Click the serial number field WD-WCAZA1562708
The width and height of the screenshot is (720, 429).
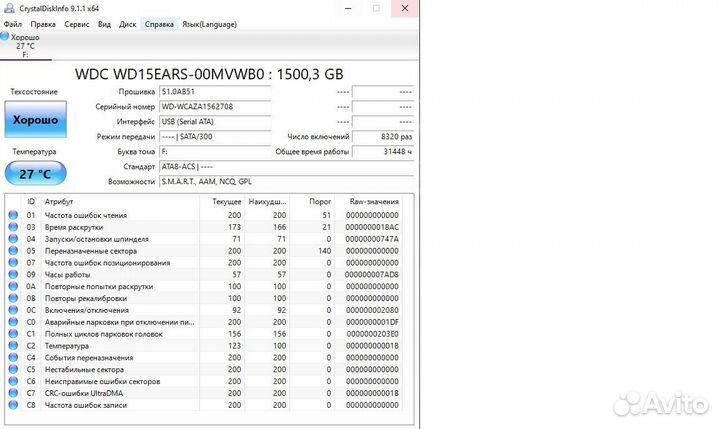click(215, 107)
